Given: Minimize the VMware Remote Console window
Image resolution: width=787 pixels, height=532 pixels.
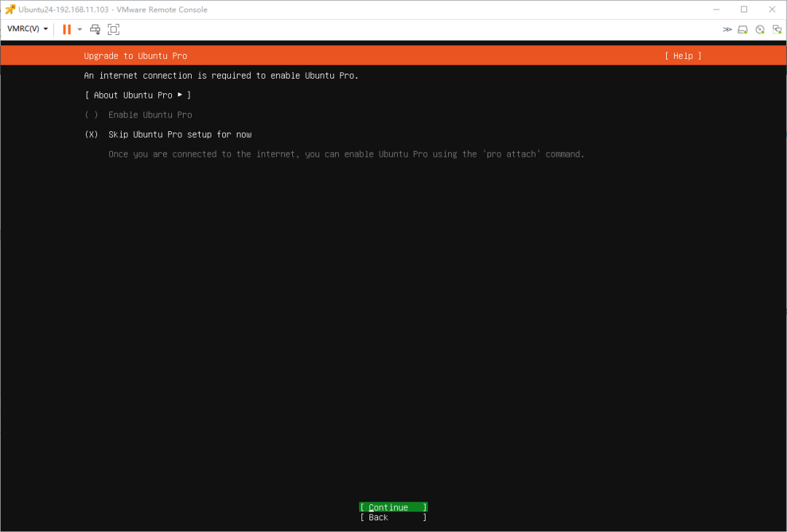Looking at the screenshot, I should pyautogui.click(x=716, y=9).
